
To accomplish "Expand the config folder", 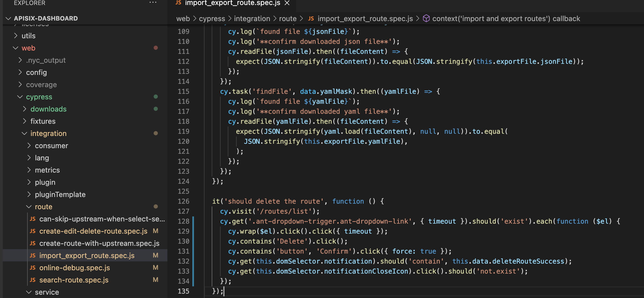I will point(20,72).
